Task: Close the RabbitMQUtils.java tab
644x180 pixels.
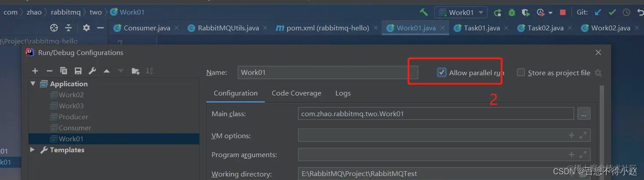Action: coord(265,28)
